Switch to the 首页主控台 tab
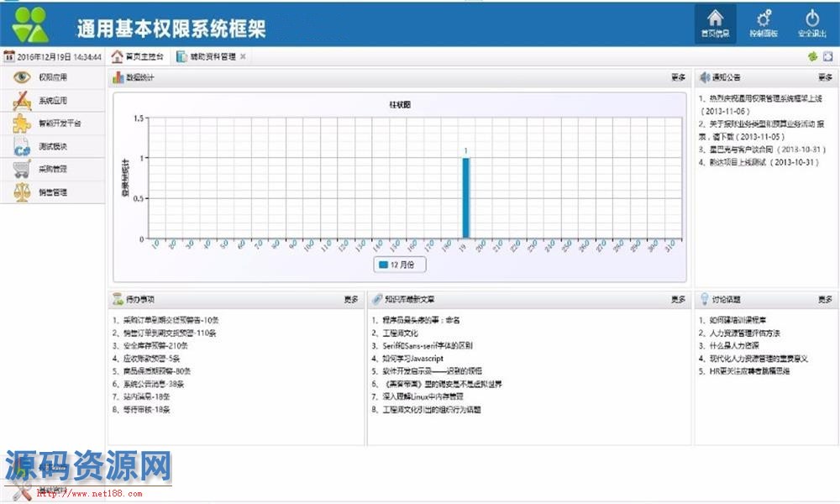Image resolution: width=840 pixels, height=504 pixels. [138, 57]
